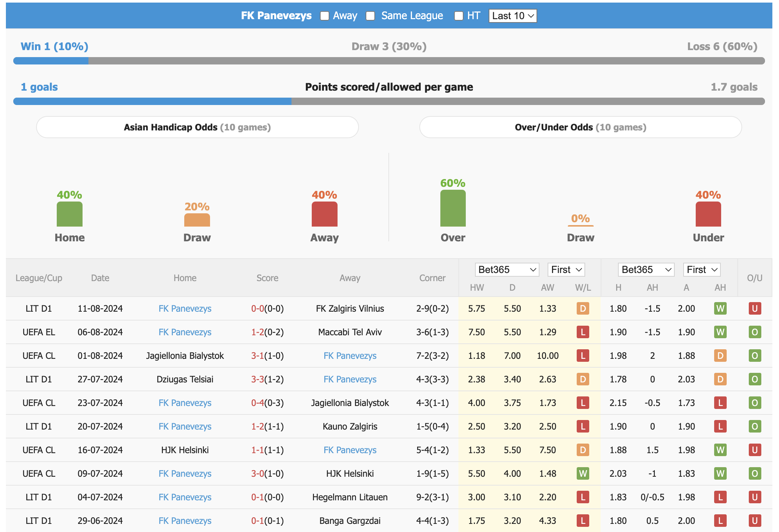Click the orange Draw 20% bar

[x=197, y=220]
